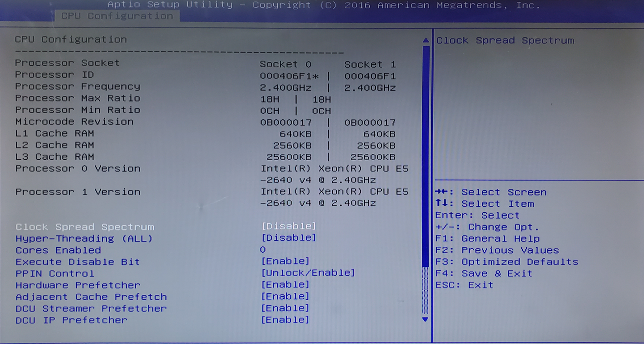Click the Enter: Select hint
The height and width of the screenshot is (344, 644).
(477, 215)
